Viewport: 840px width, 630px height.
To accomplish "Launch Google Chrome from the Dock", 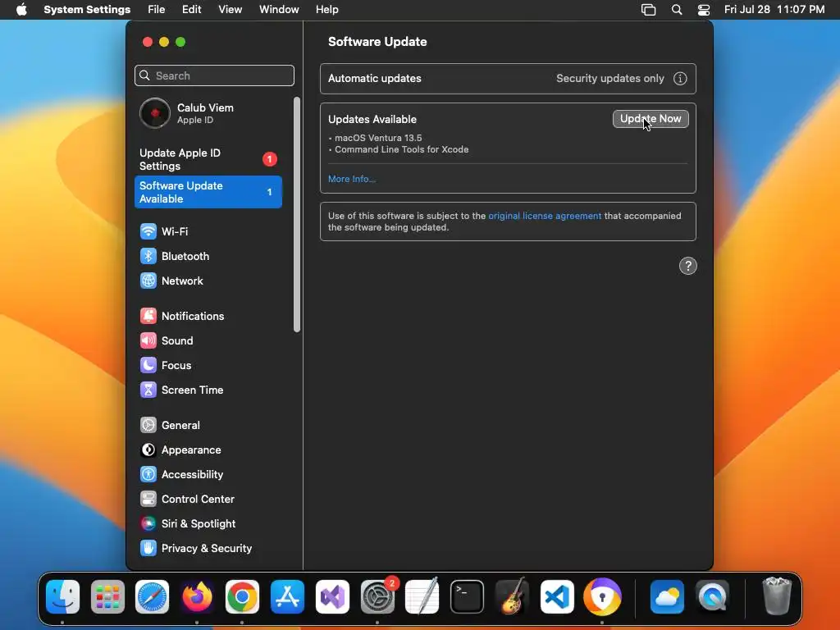I will coord(242,596).
